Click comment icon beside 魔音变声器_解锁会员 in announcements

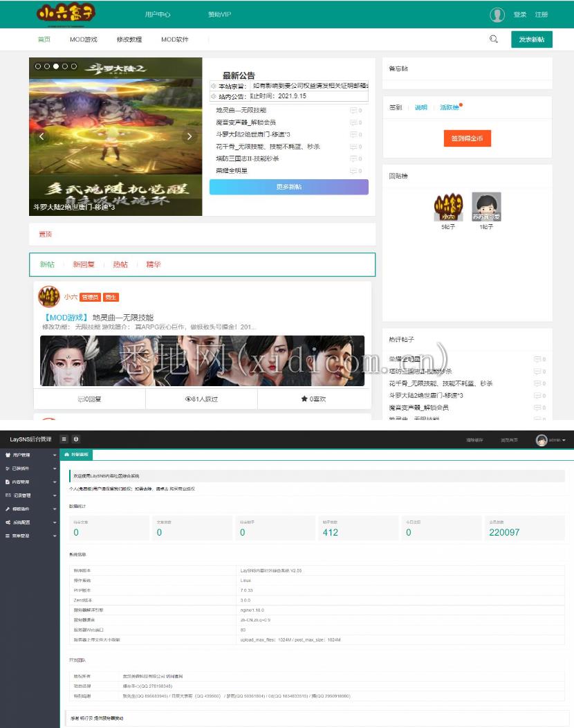tap(353, 122)
